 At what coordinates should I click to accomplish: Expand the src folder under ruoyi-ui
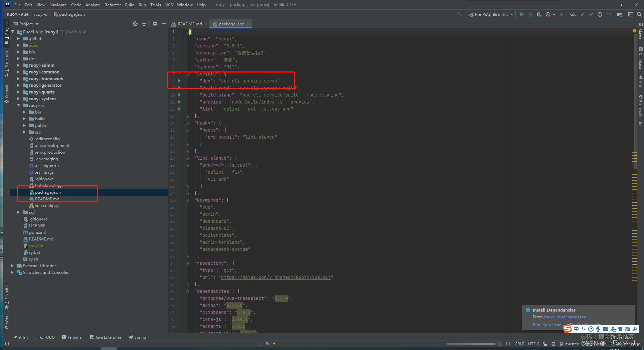[24, 132]
